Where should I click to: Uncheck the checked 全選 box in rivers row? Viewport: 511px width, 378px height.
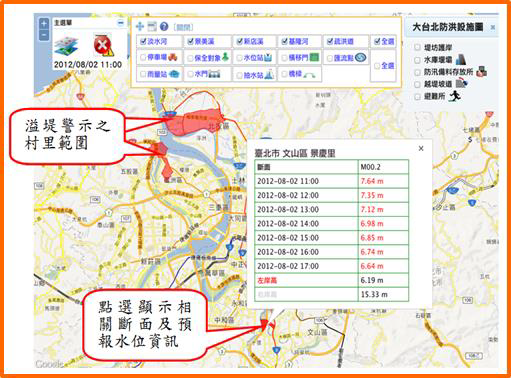377,41
